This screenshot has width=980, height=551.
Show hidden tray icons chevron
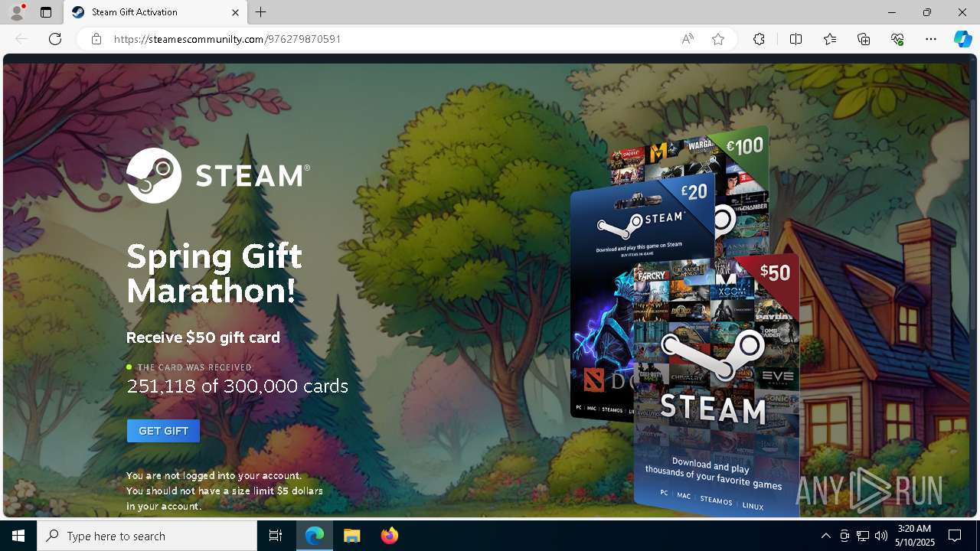[825, 536]
